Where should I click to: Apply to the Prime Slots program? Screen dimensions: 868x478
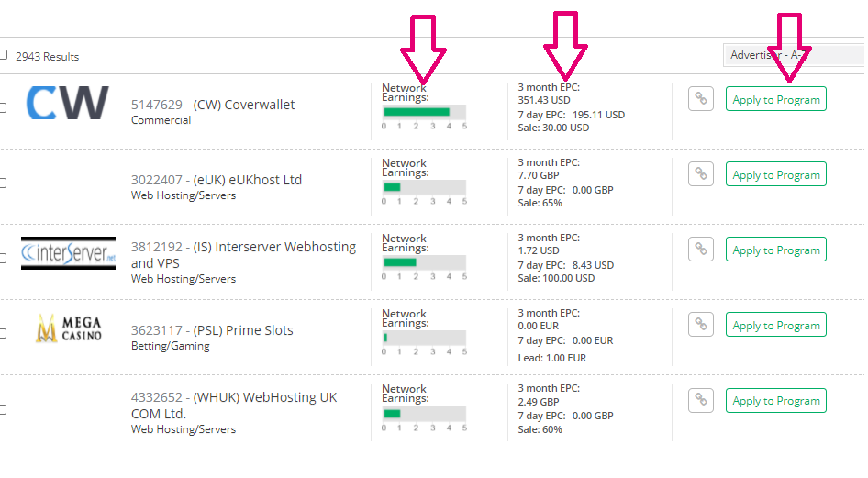click(775, 325)
